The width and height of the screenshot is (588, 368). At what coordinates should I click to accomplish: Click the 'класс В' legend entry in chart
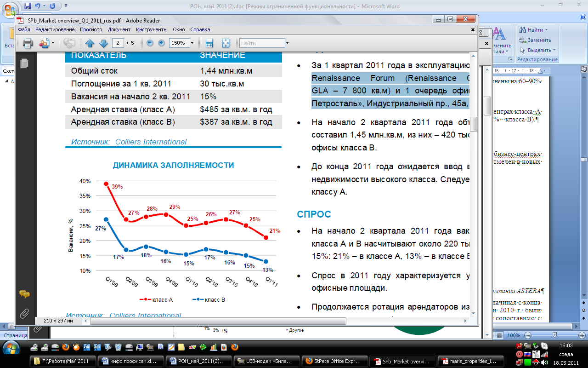[209, 300]
